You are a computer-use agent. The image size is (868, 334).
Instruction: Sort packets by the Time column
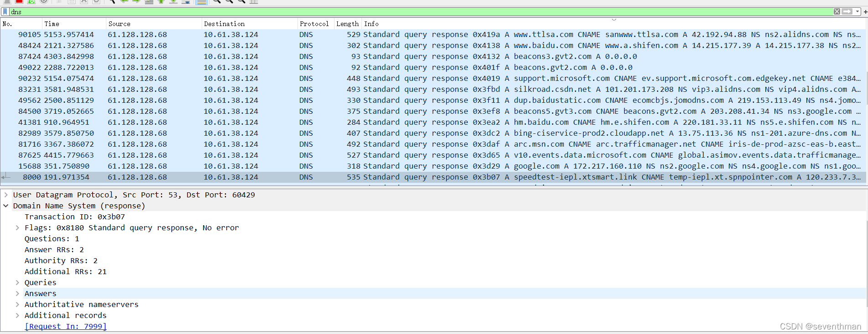click(x=74, y=24)
